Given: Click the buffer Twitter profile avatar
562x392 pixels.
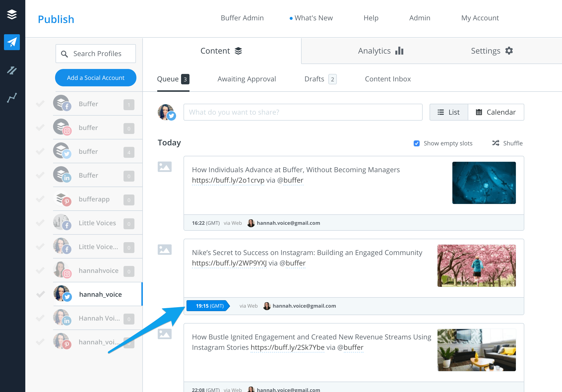Looking at the screenshot, I should click(62, 151).
